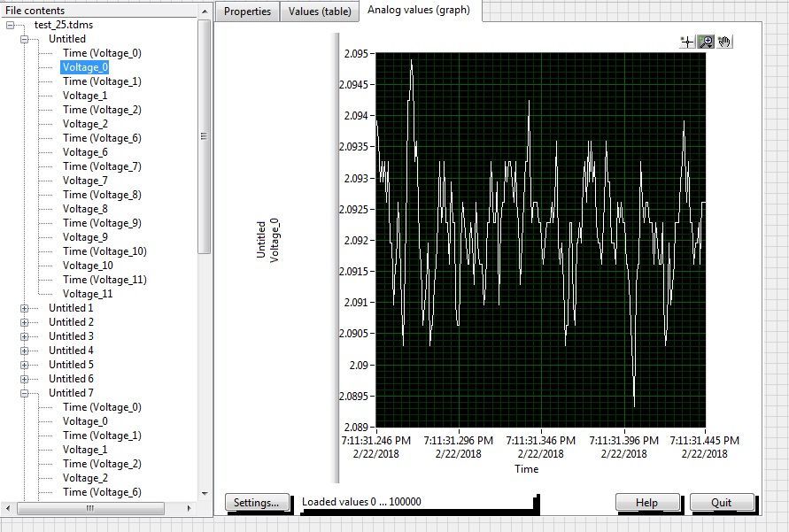Select Time (Voltage_1) in first Untitled group
Viewport: 789px width, 532px height.
[102, 81]
